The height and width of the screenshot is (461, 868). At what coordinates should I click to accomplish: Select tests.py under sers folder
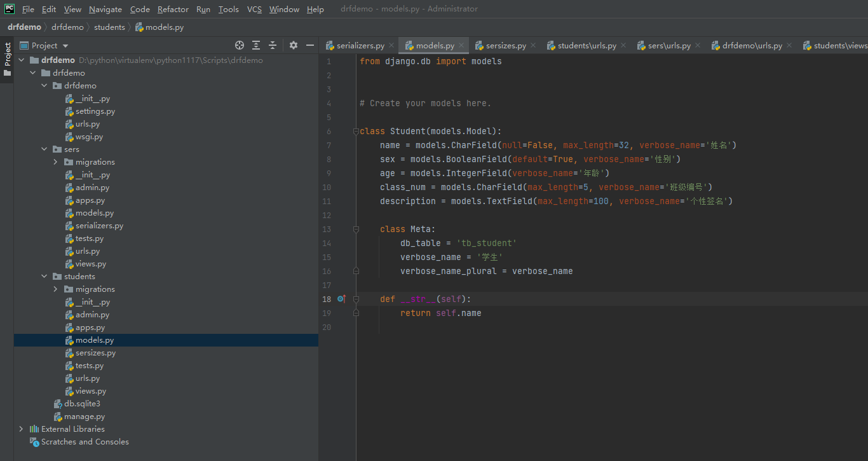pyautogui.click(x=90, y=238)
